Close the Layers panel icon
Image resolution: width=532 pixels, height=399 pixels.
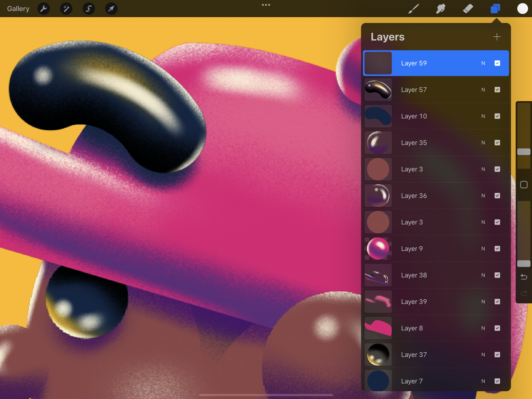[x=495, y=9]
